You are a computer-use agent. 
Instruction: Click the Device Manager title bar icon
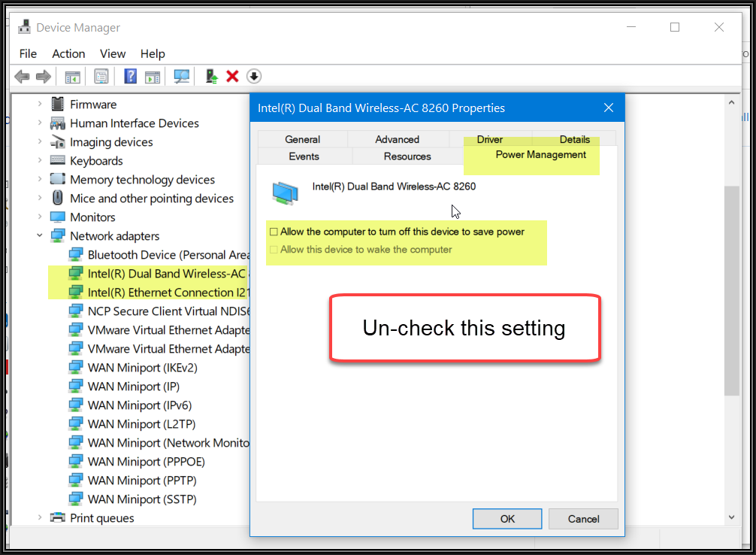[x=24, y=27]
